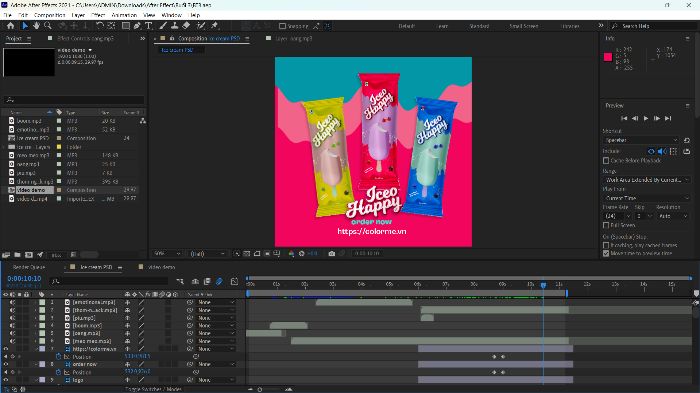Open the Animation menu

coord(124,15)
